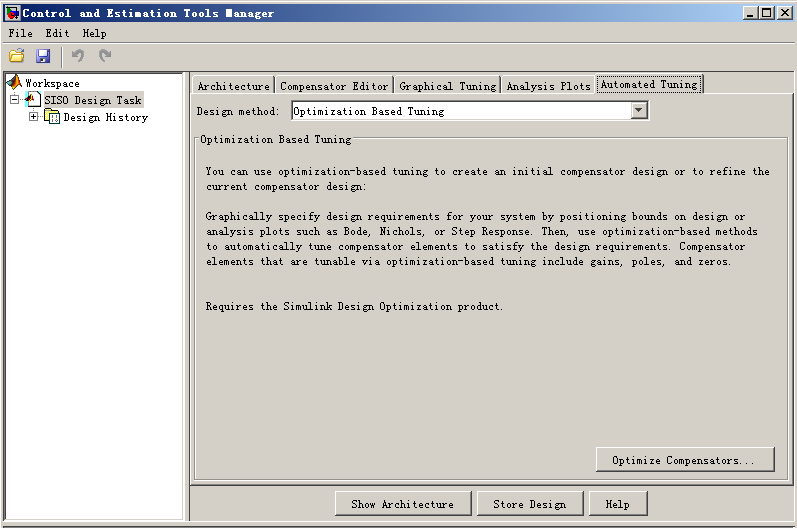Click the Store Design button
Viewport: 797px width, 528px height.
coord(530,504)
